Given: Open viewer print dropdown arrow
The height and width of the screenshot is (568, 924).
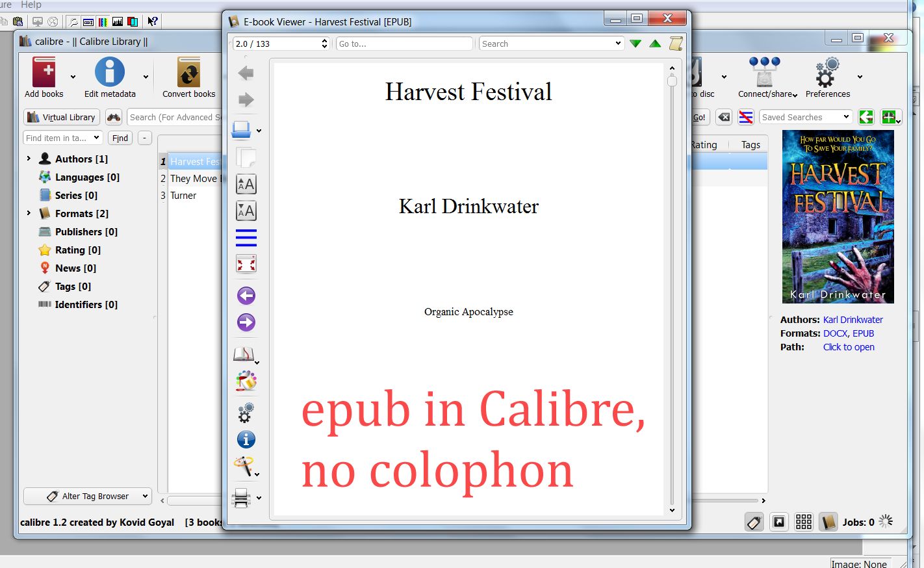Looking at the screenshot, I should [x=259, y=498].
